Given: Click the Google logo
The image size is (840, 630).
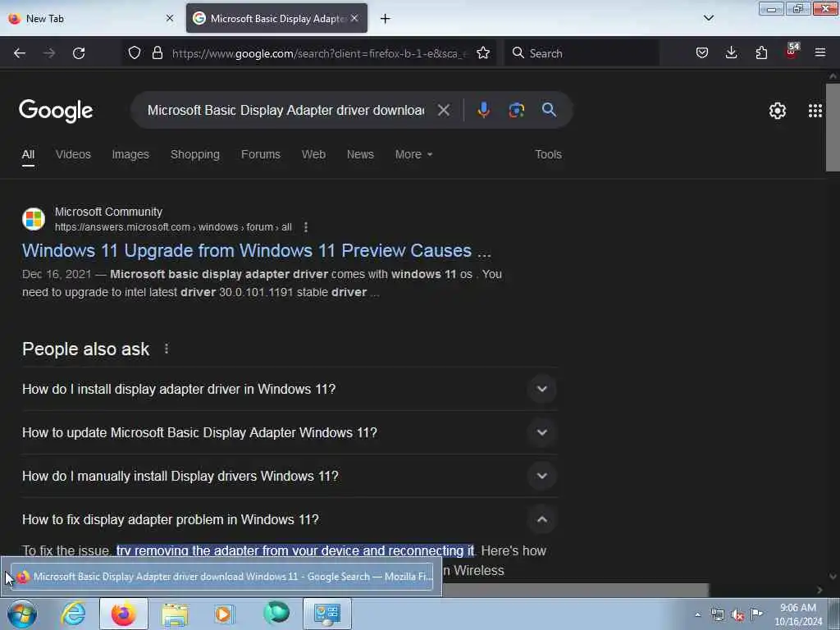Looking at the screenshot, I should point(56,111).
